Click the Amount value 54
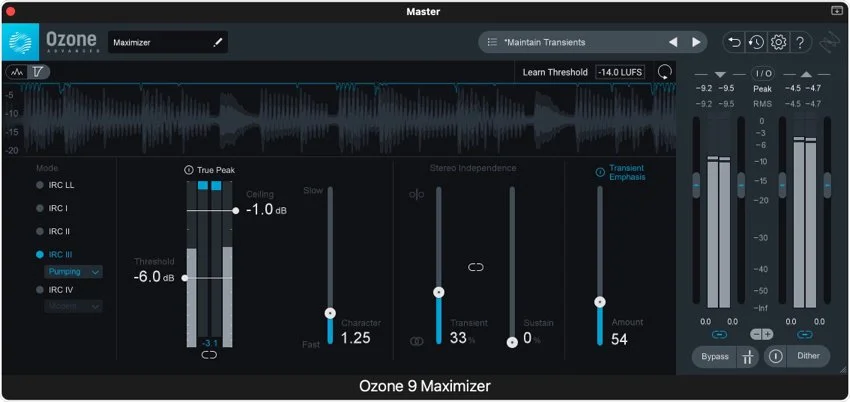 (x=620, y=340)
